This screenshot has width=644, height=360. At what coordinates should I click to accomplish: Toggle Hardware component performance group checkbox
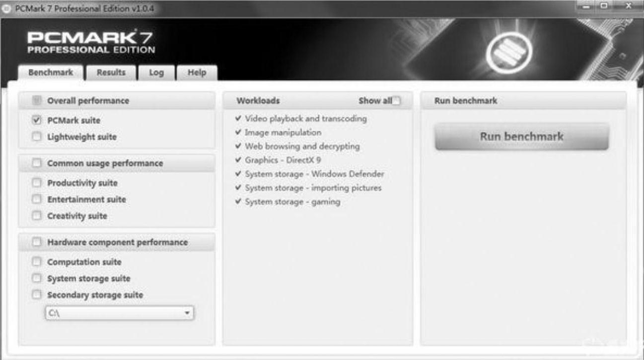(36, 242)
